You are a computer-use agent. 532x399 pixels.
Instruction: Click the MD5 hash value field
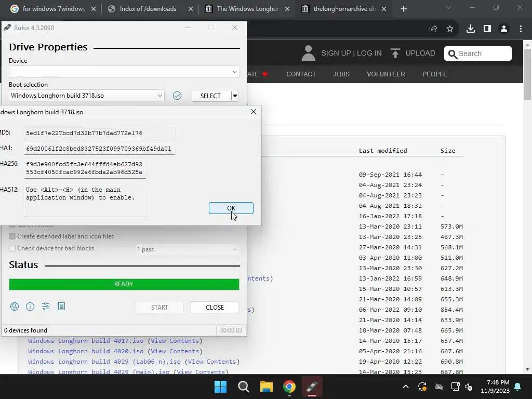pos(99,133)
